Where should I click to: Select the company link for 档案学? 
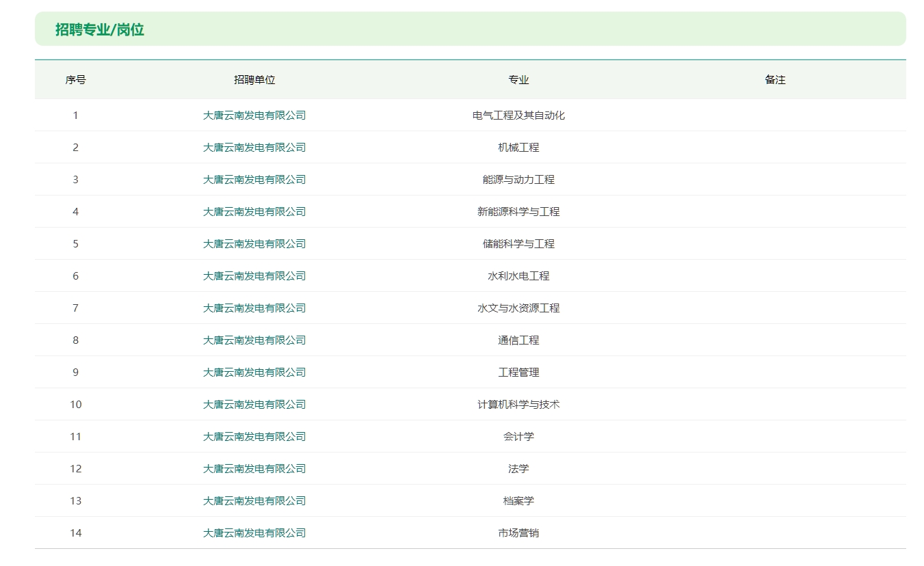pos(254,501)
